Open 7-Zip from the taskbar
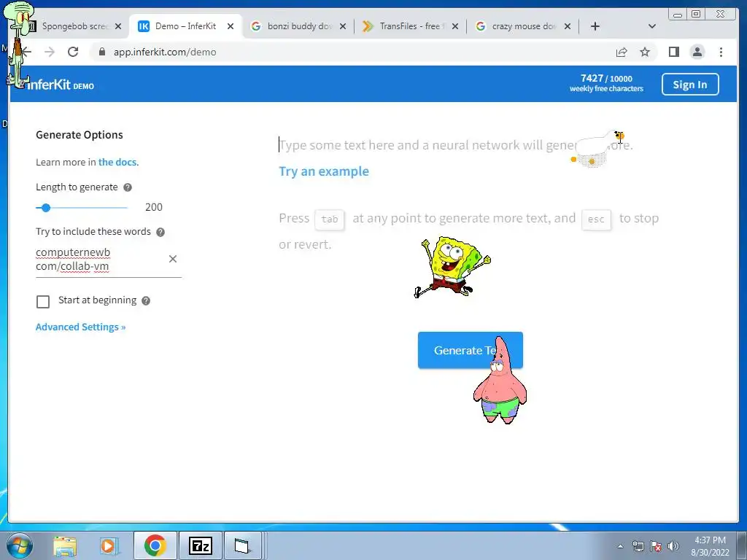Viewport: 747px width, 560px height. (x=200, y=545)
